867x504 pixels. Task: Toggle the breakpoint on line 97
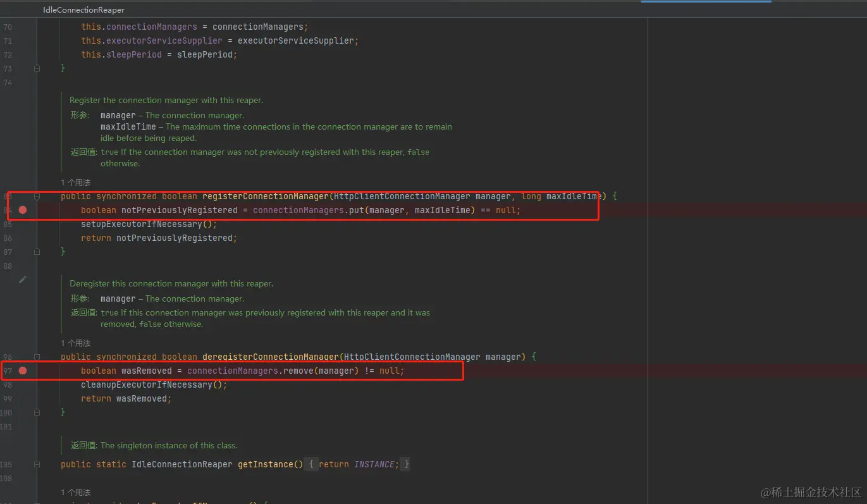point(23,371)
